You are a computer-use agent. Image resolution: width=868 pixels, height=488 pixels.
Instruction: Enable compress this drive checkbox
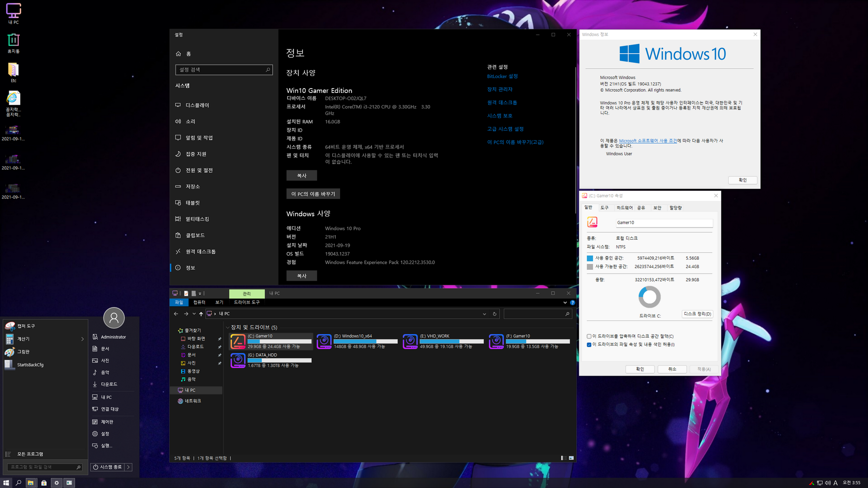pos(589,336)
